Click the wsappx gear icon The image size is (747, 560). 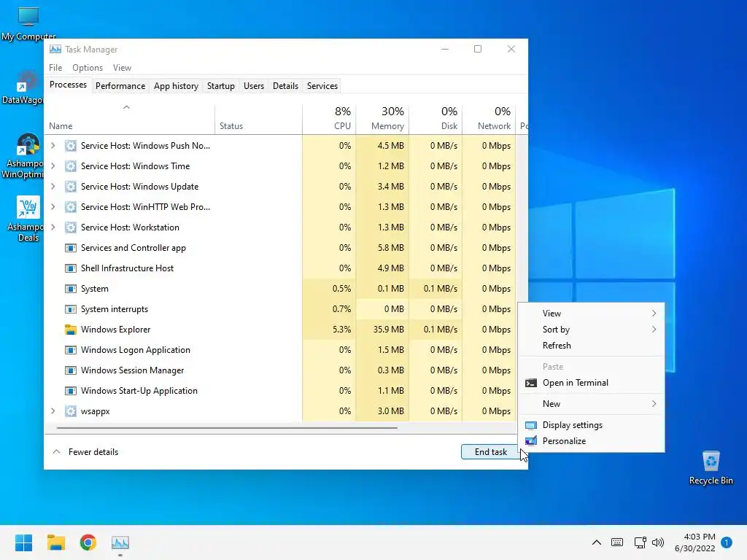pyautogui.click(x=71, y=411)
